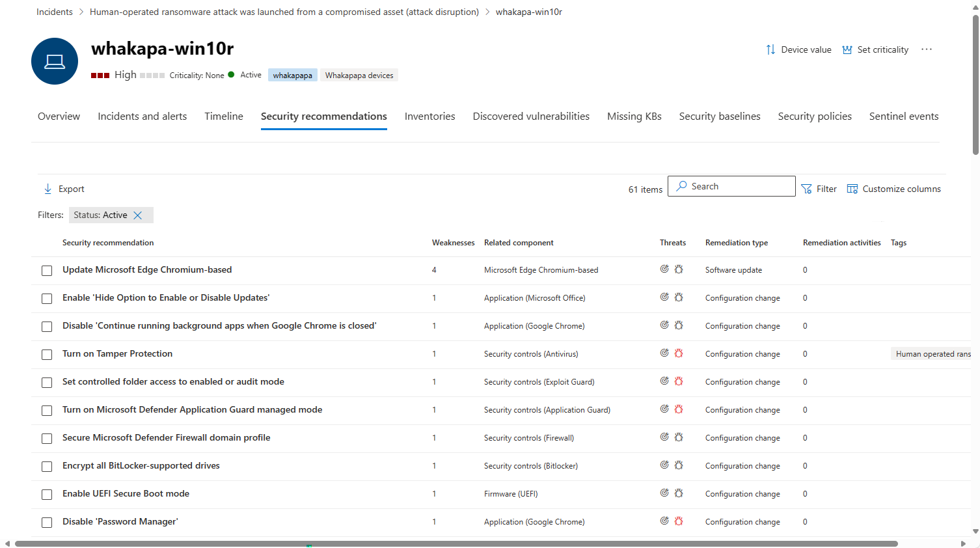Select the Encrypt all BitLocker-supported drives checkbox
Viewport: 980px width, 548px height.
47,467
